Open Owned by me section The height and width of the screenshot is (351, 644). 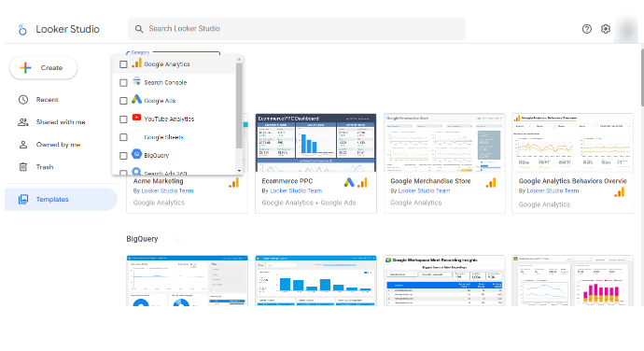coord(58,145)
